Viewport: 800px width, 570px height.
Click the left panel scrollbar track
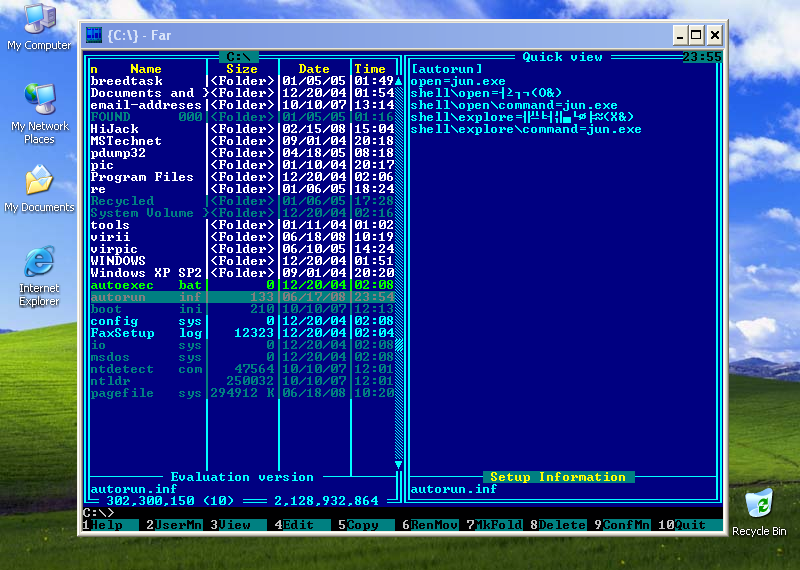[398, 272]
